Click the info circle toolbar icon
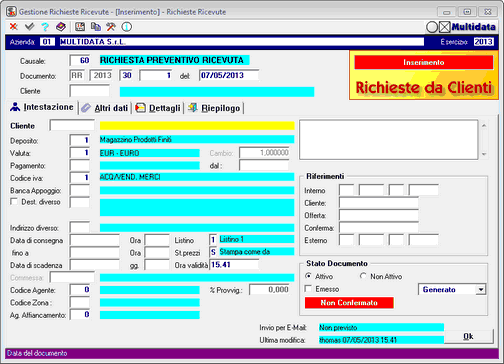 tap(127, 27)
